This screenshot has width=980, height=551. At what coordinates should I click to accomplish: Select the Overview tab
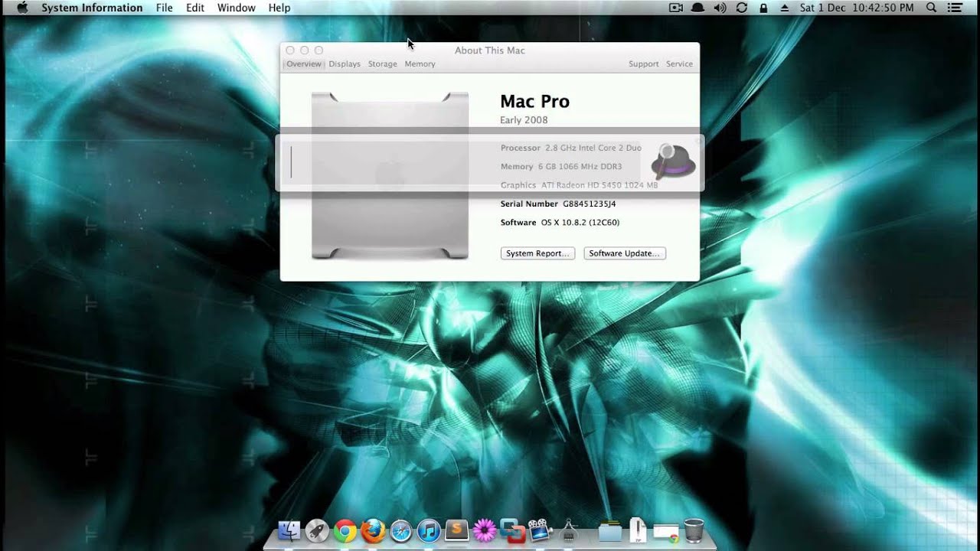304,64
